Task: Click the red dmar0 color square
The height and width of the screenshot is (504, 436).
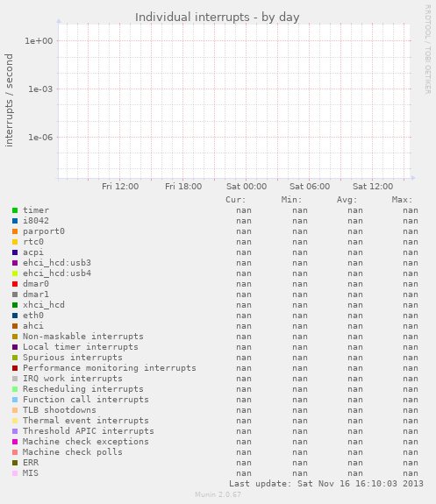Action: (x=15, y=284)
